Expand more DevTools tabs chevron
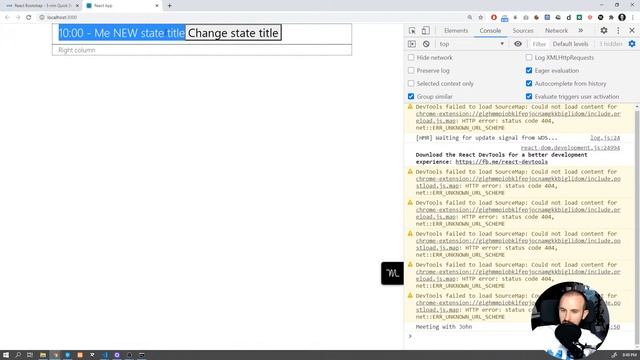The width and height of the screenshot is (640, 360). click(x=580, y=31)
